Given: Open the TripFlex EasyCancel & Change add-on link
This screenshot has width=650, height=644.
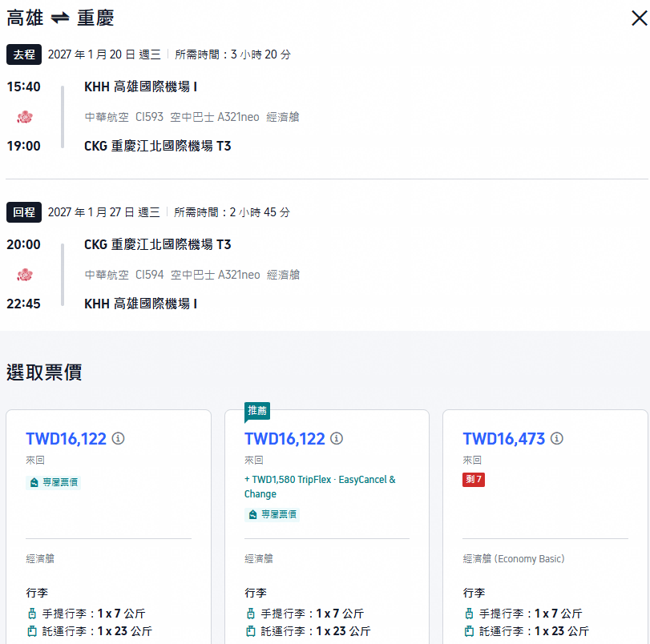Looking at the screenshot, I should [320, 486].
